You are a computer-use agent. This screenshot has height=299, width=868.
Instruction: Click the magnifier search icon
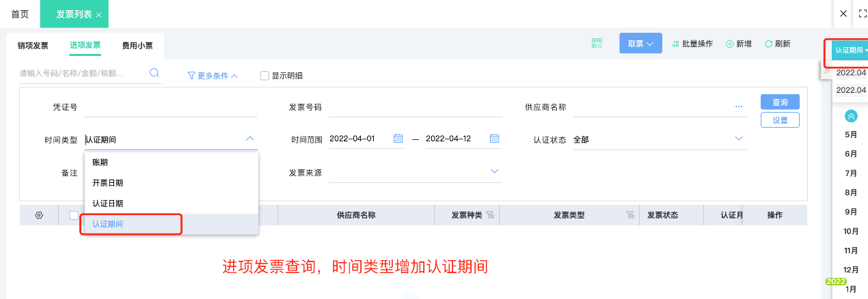(x=154, y=73)
